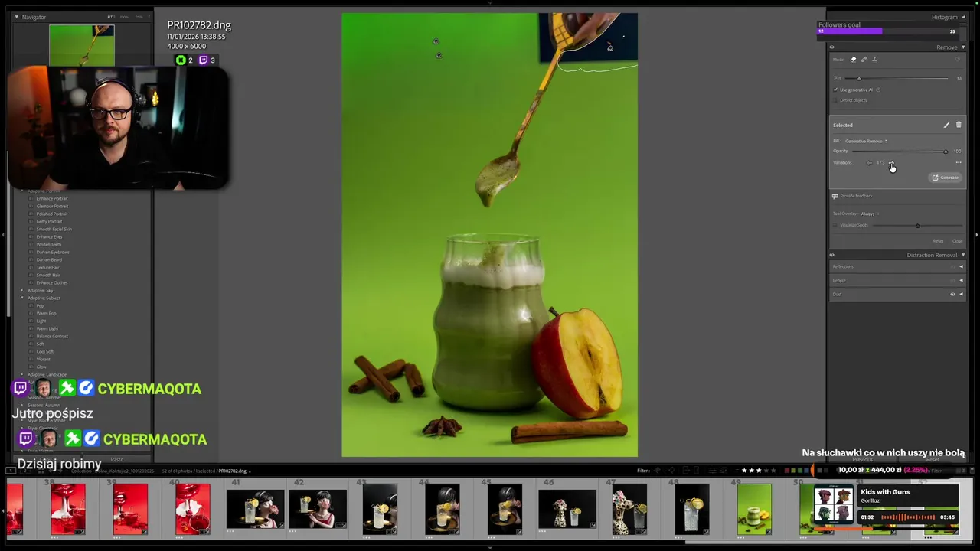Click Provide feedback speech bubble icon

[835, 196]
